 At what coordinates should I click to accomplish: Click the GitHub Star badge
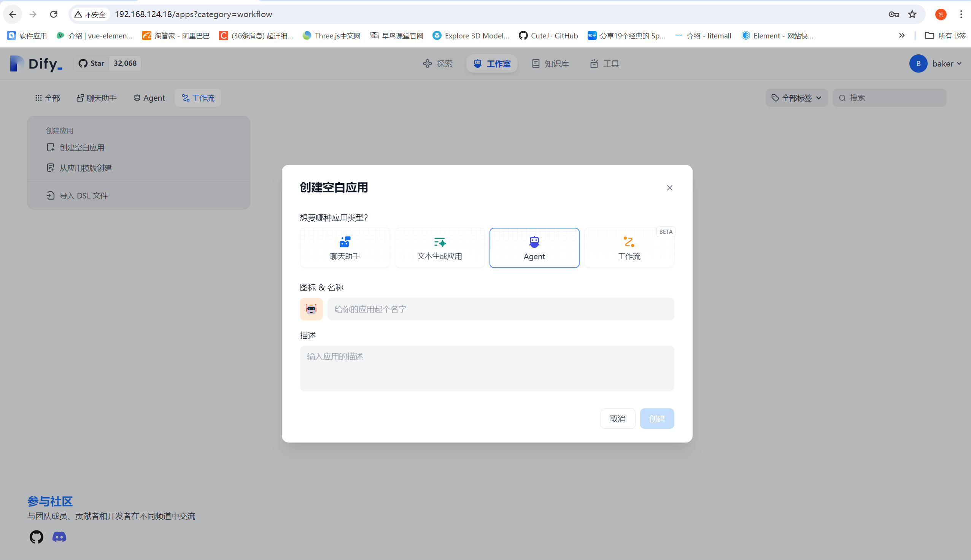point(107,63)
